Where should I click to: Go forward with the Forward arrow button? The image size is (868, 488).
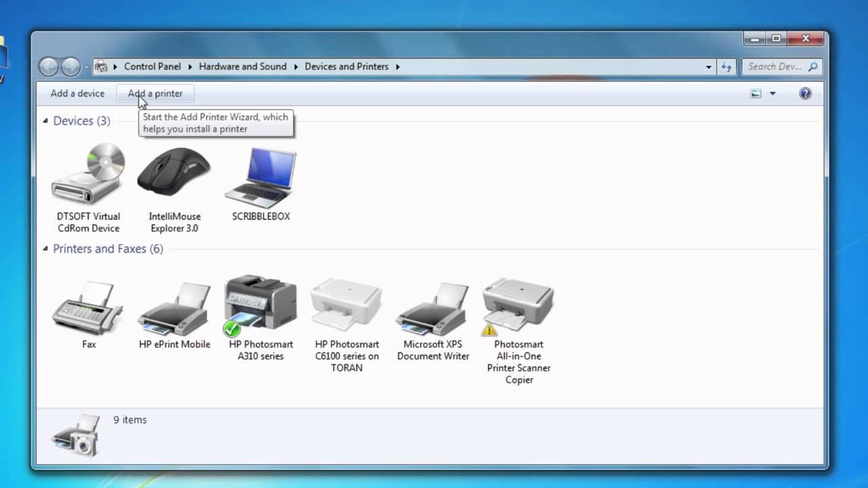[71, 66]
